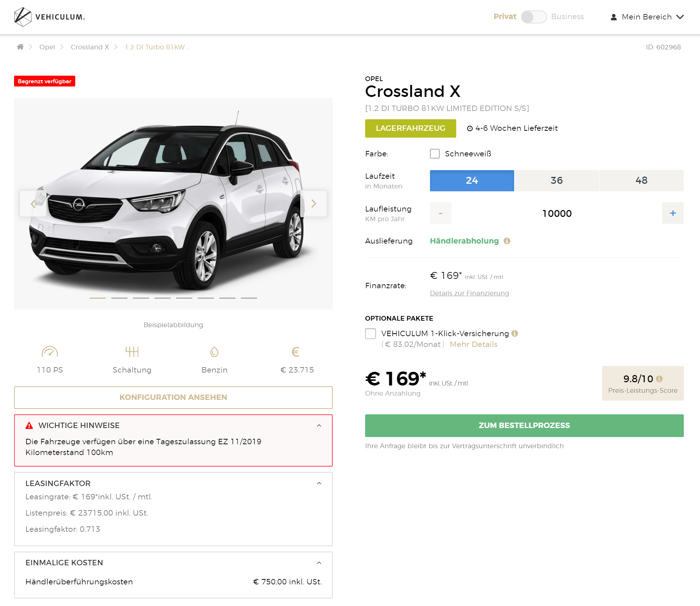Select the Business label
This screenshot has height=606, width=700.
pos(567,17)
